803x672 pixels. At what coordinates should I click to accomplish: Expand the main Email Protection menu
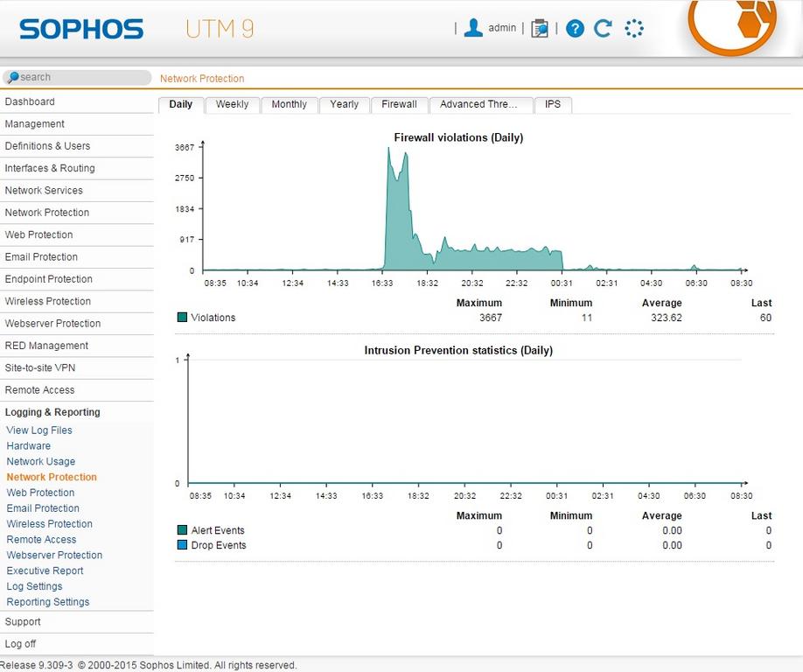(77, 257)
